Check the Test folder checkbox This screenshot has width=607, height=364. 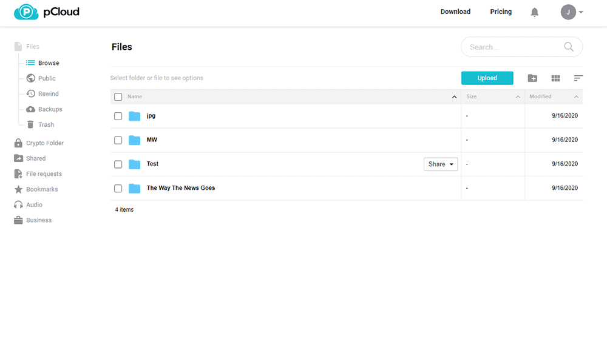tap(118, 164)
